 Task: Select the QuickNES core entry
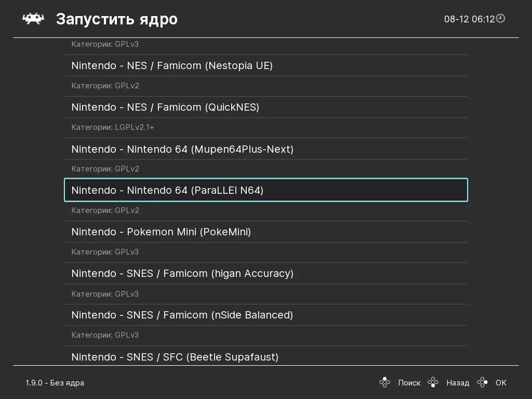165,107
